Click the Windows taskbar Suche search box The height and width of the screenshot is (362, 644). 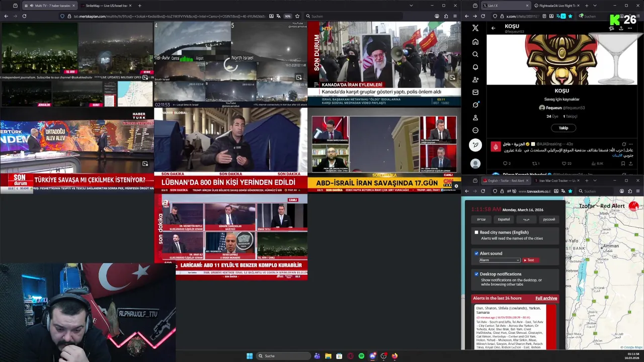click(283, 356)
